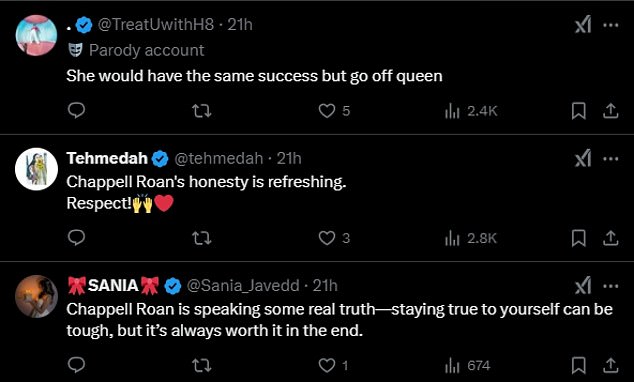Viewport: 634px width, 382px height.
Task: Repost Tehmedah's honesty tweet
Action: [201, 238]
